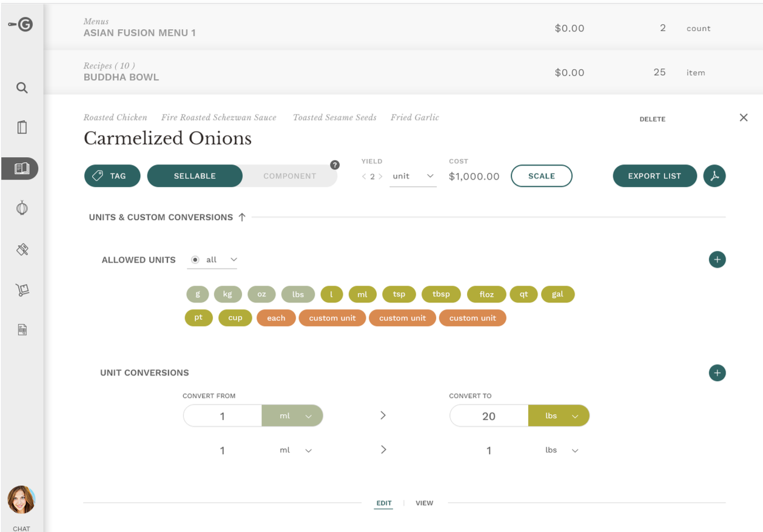The image size is (763, 532).
Task: Click the knife icon in the sidebar
Action: click(22, 249)
